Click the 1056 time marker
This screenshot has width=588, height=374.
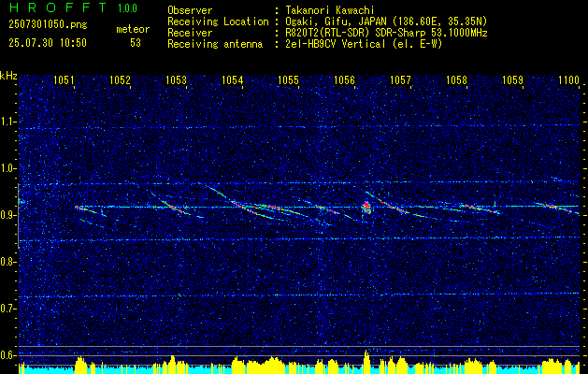click(x=344, y=79)
